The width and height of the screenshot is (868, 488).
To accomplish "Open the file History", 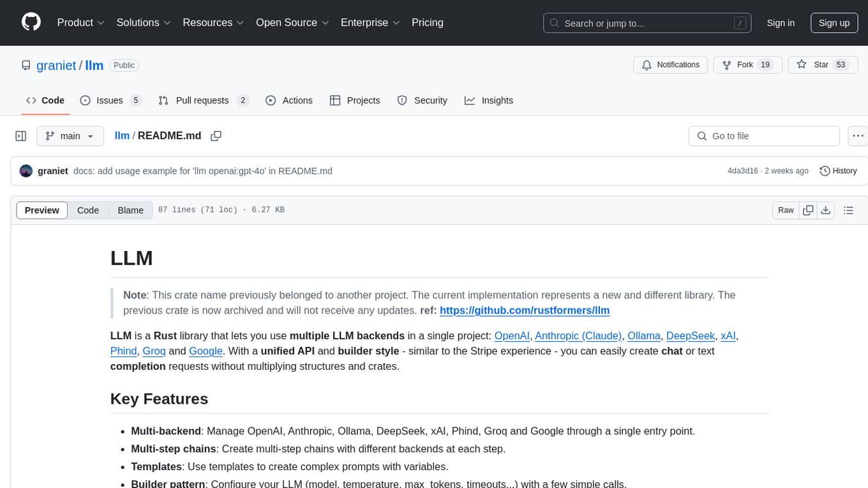I will click(x=838, y=171).
